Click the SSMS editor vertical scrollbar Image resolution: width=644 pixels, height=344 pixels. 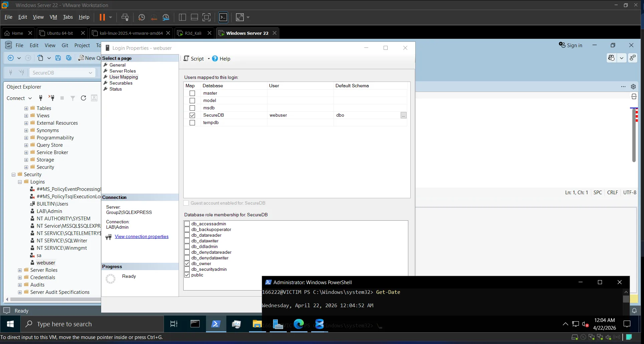click(634, 135)
